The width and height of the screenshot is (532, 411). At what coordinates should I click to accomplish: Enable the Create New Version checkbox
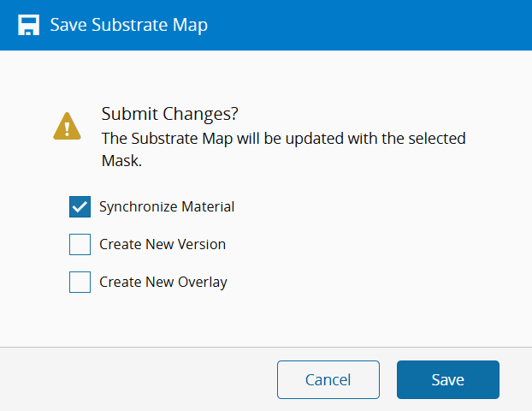[x=80, y=244]
